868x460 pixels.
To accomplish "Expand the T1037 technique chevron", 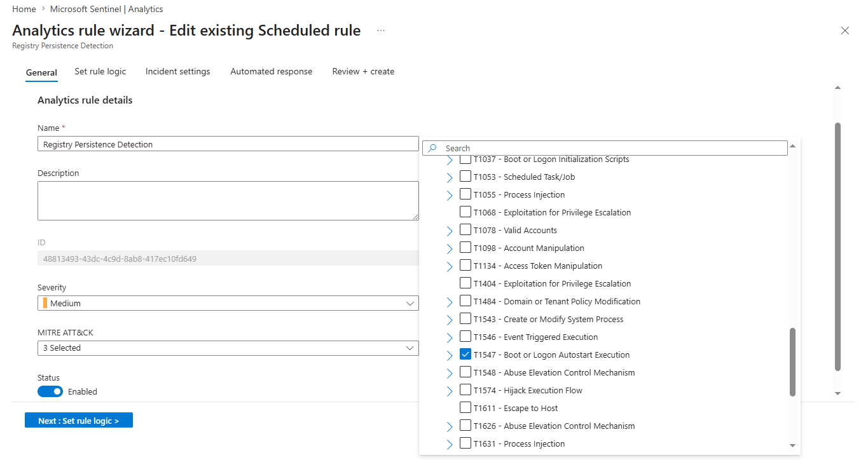I will pyautogui.click(x=450, y=159).
